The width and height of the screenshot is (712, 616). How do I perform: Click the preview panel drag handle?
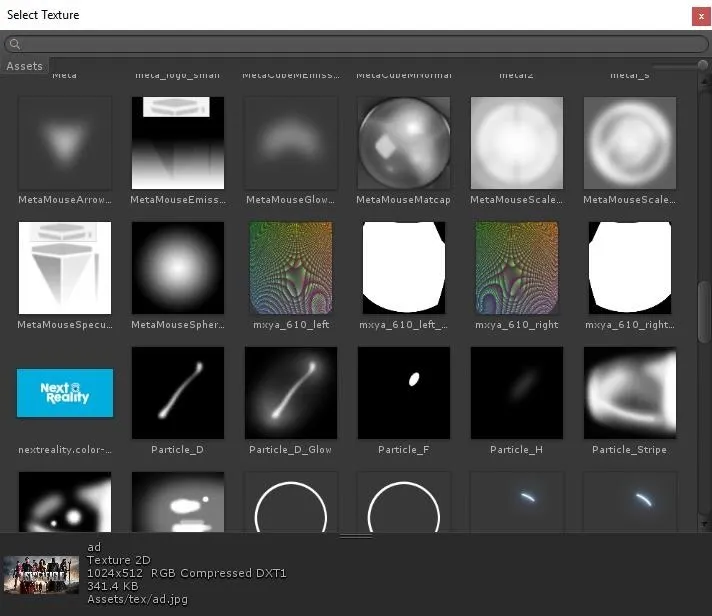click(356, 536)
